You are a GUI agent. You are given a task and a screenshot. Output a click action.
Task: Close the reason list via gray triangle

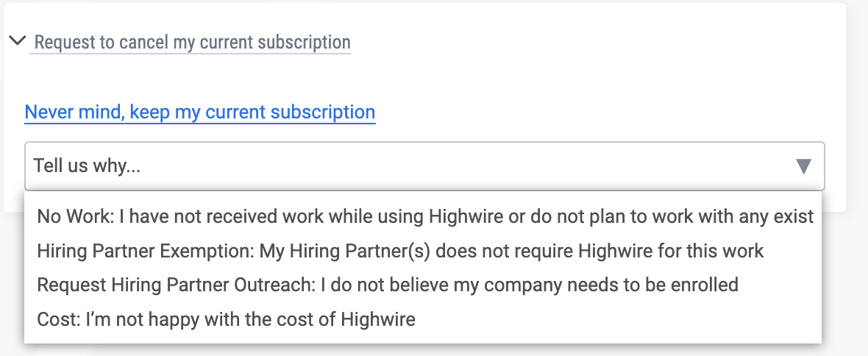pyautogui.click(x=803, y=166)
